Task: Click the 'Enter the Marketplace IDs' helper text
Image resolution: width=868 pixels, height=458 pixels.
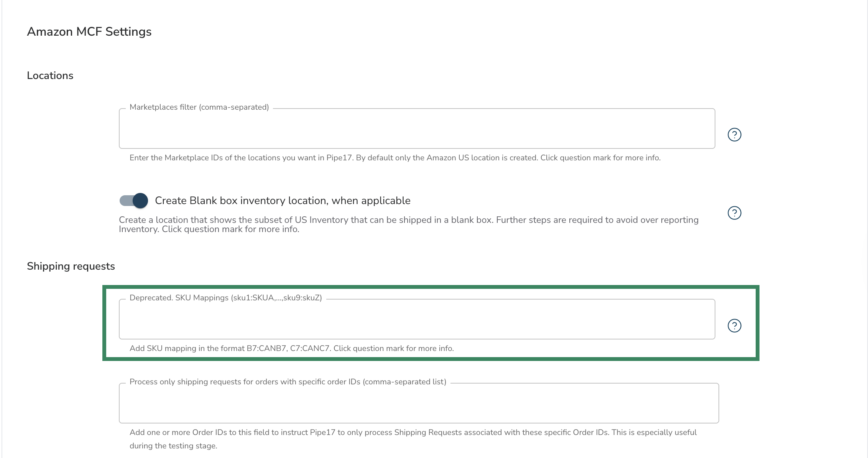Action: 395,158
